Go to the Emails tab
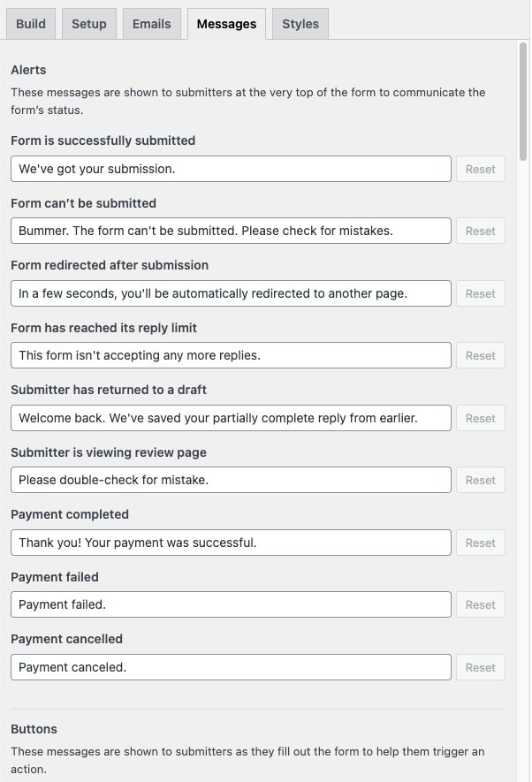Image resolution: width=532 pixels, height=782 pixels. [x=152, y=24]
